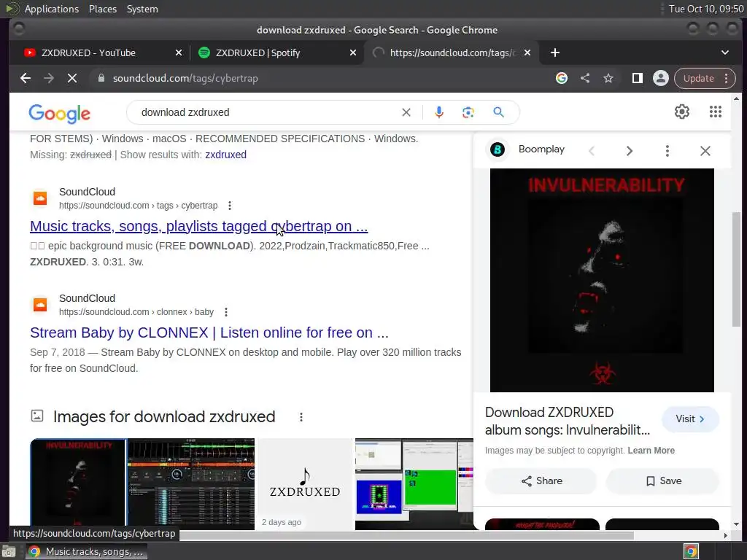Click the SoundCloud favicon of CLONNEX result
747x560 pixels.
[40, 305]
